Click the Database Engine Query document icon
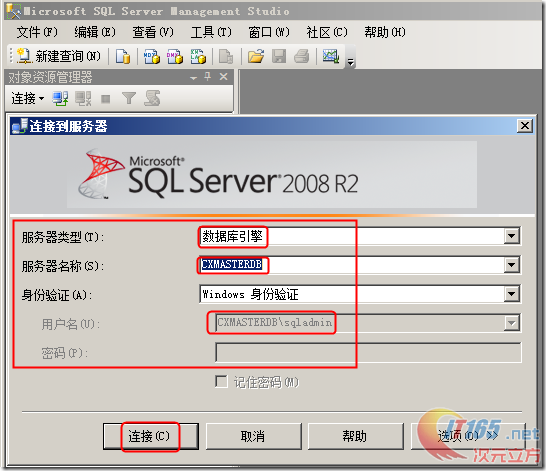546x471 pixels. 123,56
